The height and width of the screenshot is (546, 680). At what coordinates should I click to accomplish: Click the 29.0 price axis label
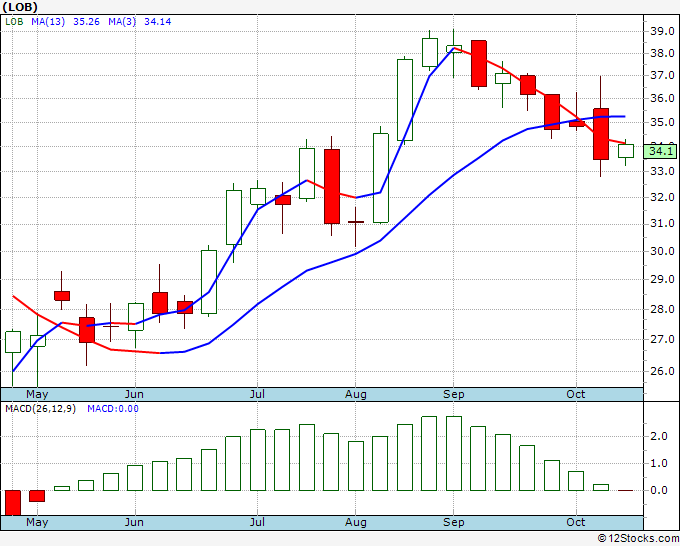point(662,279)
